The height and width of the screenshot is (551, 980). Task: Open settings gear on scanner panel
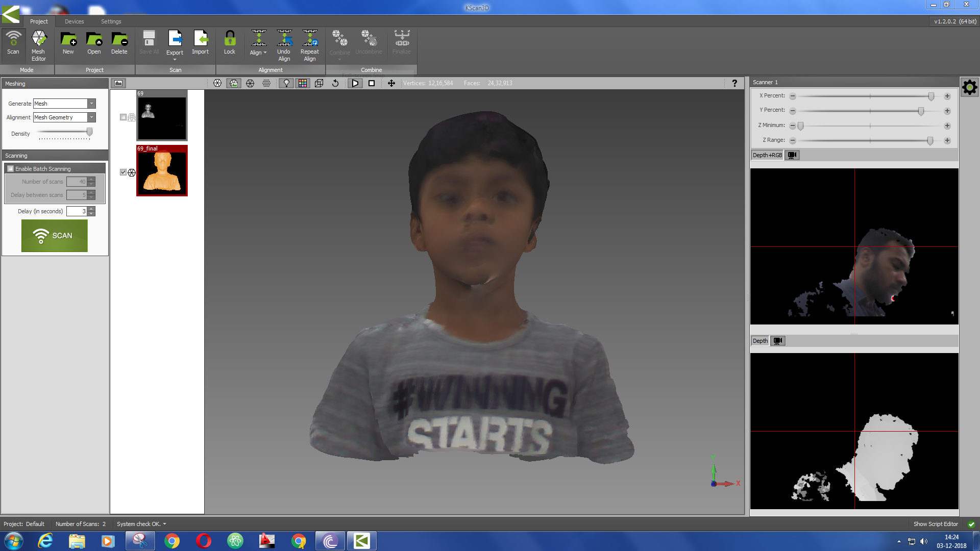coord(969,87)
